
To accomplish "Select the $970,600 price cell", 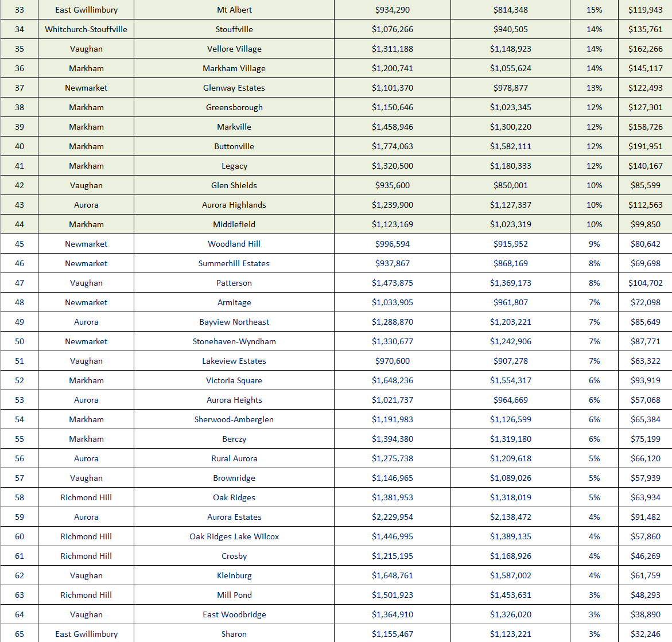I will pos(392,361).
